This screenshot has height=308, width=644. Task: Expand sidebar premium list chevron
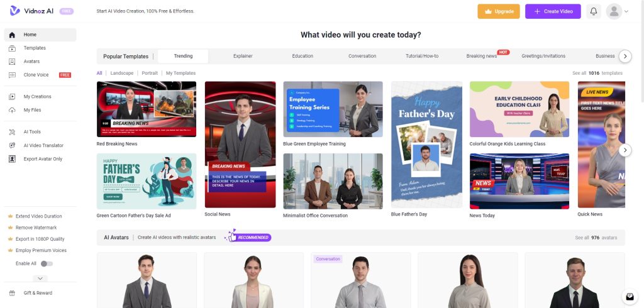pos(40,278)
